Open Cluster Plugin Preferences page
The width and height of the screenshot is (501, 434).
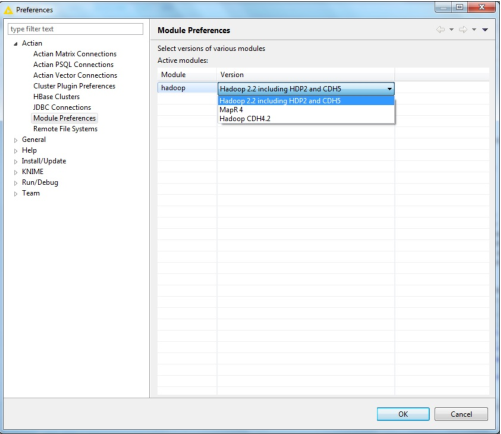click(74, 86)
